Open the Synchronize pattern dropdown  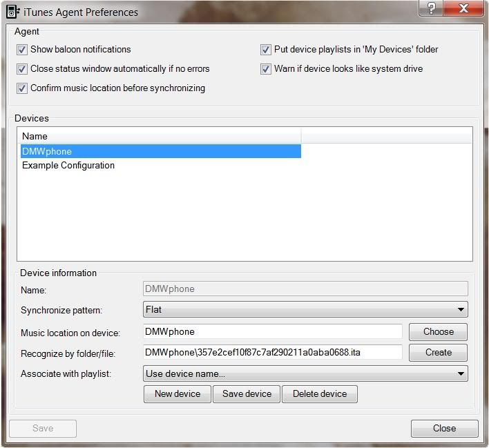(x=305, y=310)
